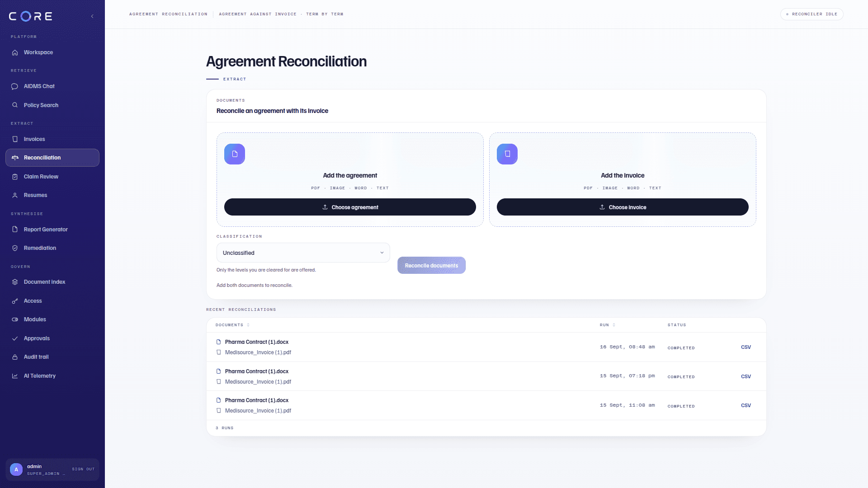Go to Policy Search
The image size is (868, 488).
[x=52, y=105]
